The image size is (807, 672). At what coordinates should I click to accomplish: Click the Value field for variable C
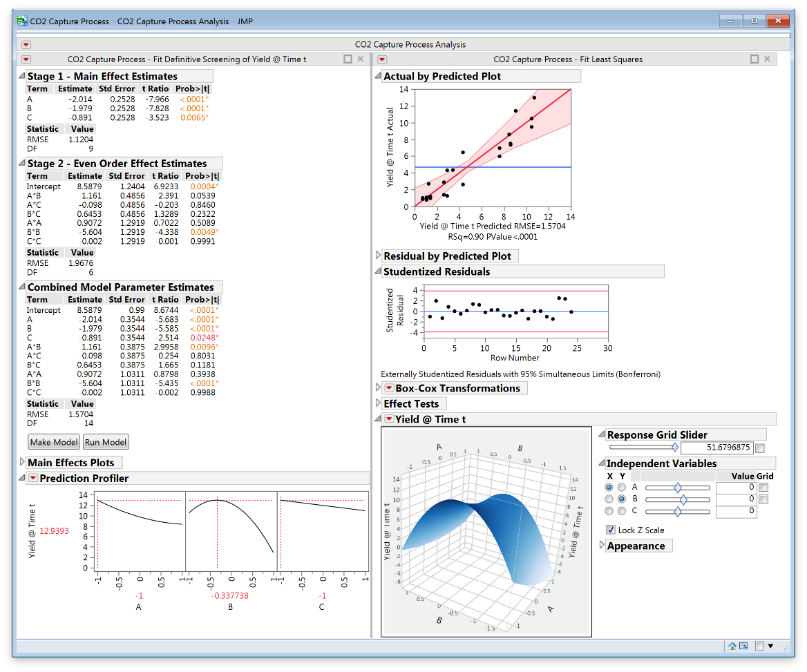click(x=736, y=512)
